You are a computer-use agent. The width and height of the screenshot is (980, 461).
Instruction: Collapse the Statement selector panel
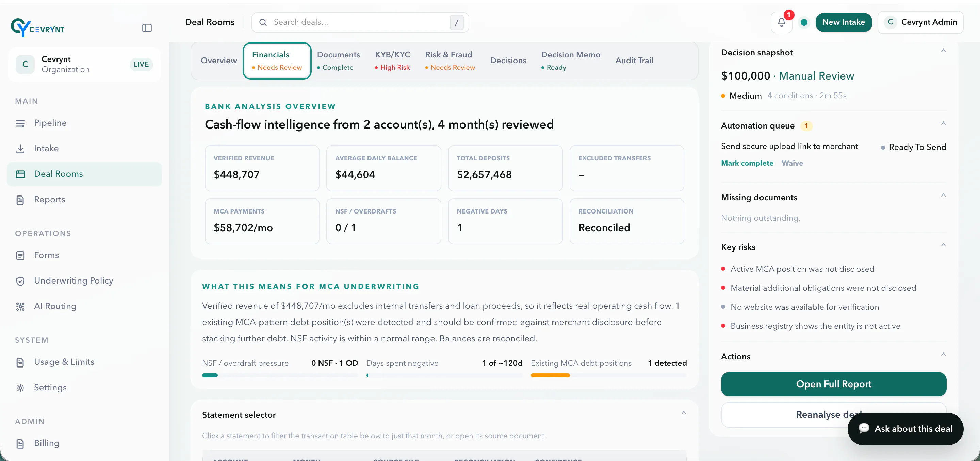click(684, 413)
